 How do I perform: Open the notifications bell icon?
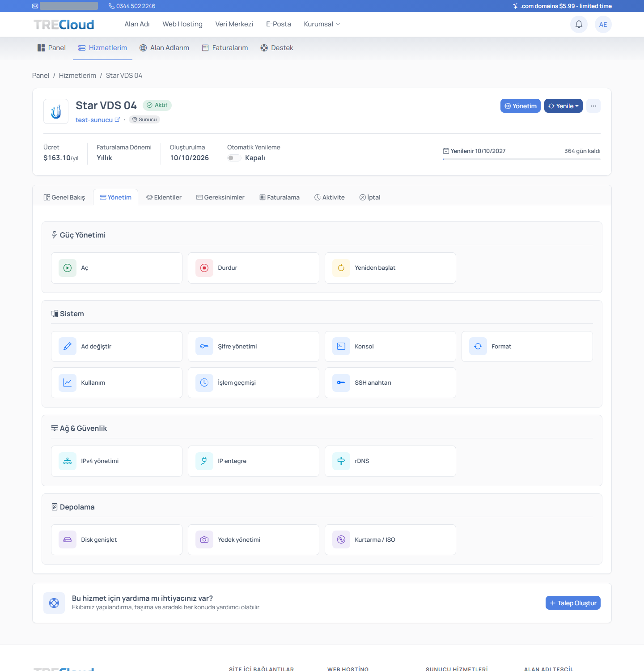(579, 24)
